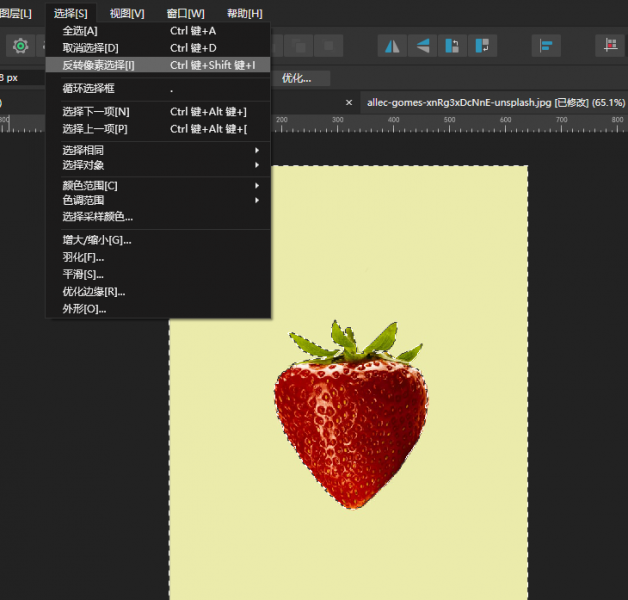The image size is (628, 600).
Task: Expand the 选择相同 submenu
Action: (x=158, y=150)
